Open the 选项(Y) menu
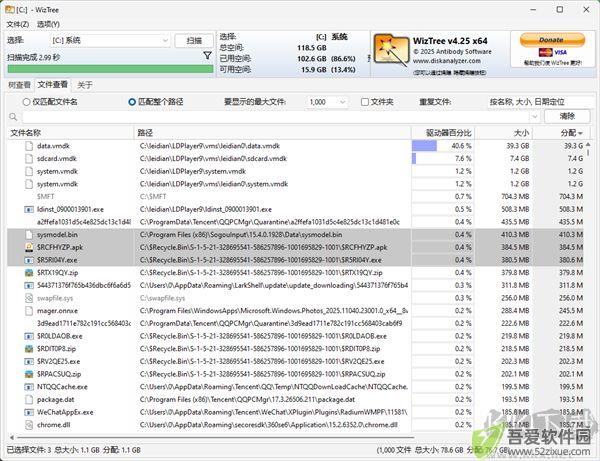Image resolution: width=600 pixels, height=461 pixels. click(x=48, y=24)
